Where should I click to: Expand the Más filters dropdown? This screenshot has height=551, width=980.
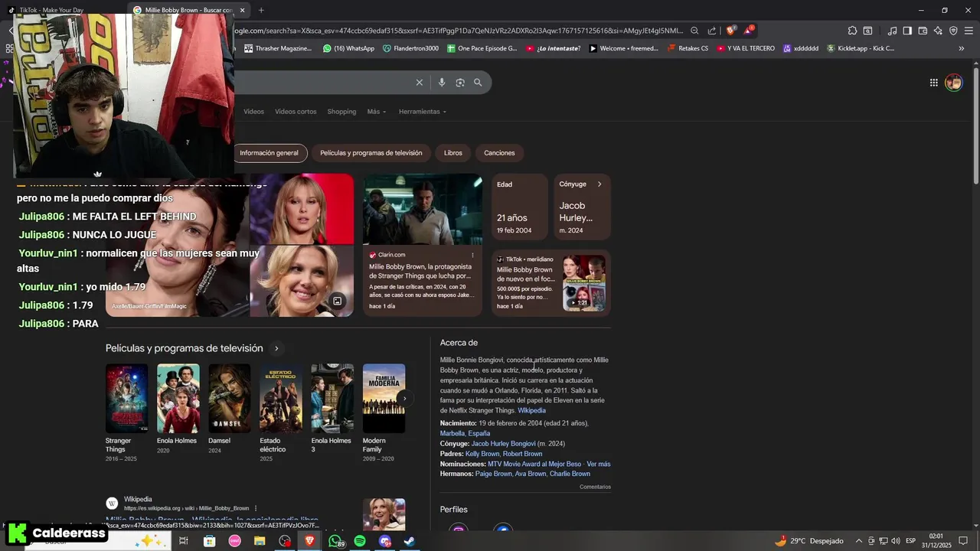click(376, 112)
